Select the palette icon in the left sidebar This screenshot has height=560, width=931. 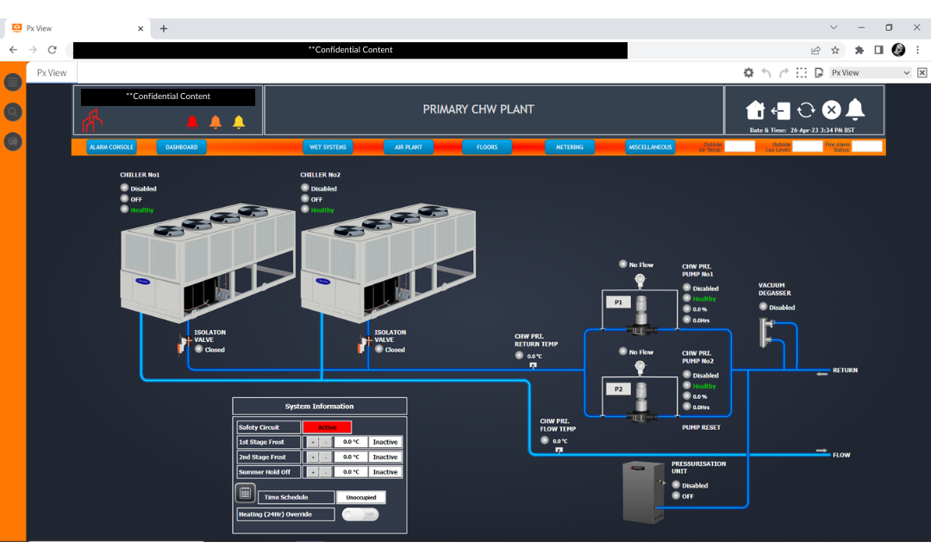(x=12, y=140)
